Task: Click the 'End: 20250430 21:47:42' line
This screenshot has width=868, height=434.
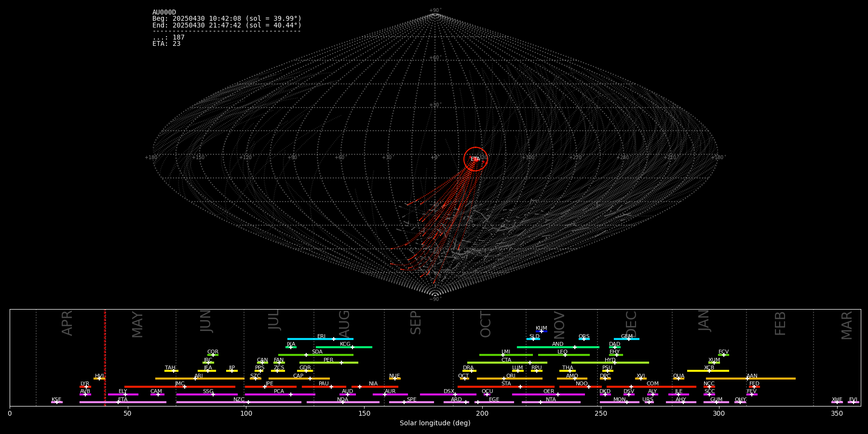Action: point(227,25)
